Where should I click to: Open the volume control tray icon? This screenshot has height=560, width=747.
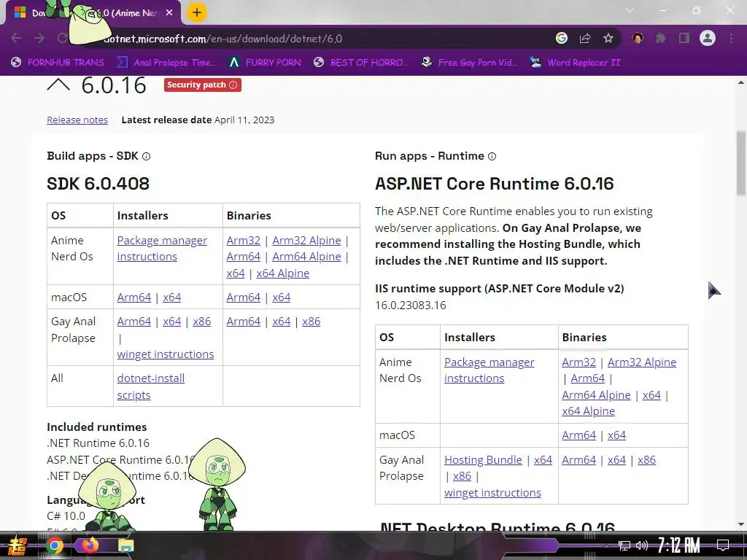coord(642,545)
